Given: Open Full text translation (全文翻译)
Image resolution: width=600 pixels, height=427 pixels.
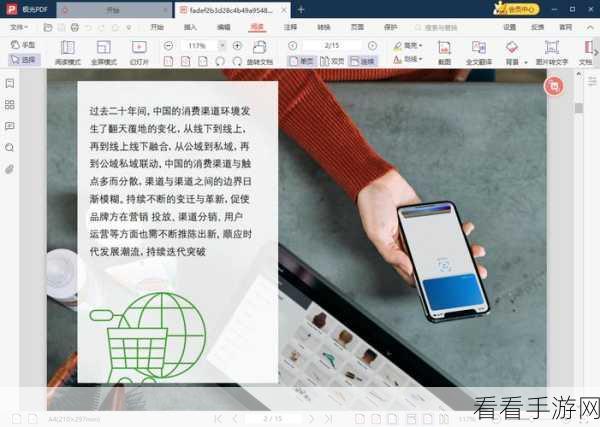Looking at the screenshot, I should click(478, 52).
